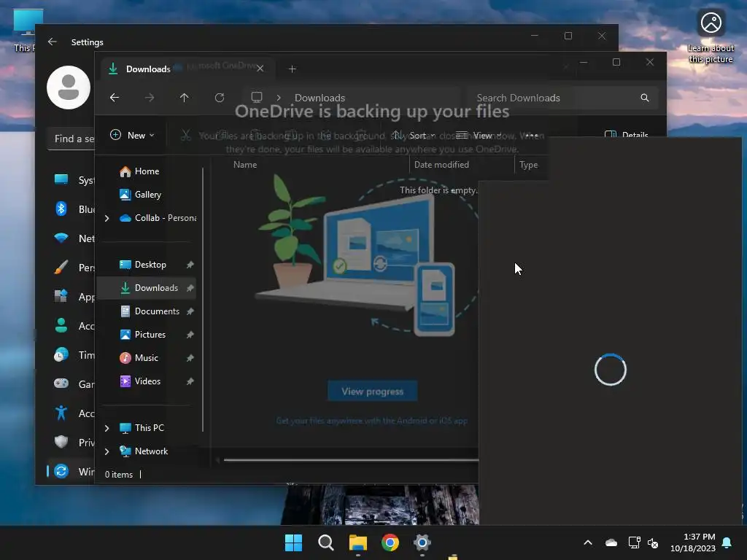The width and height of the screenshot is (747, 560).
Task: Click the search magnifier in Search Downloads
Action: 645,98
